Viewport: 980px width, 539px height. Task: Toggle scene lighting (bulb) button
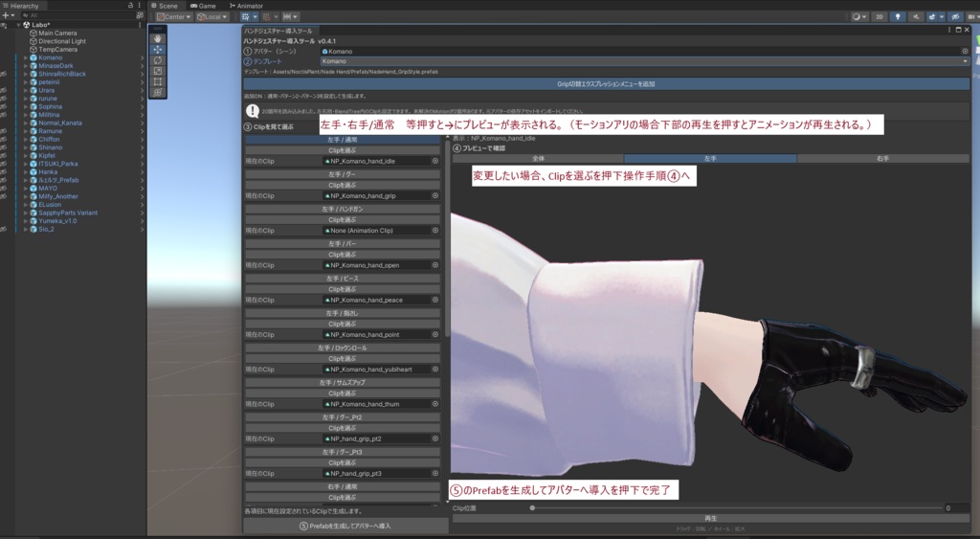pyautogui.click(x=898, y=17)
